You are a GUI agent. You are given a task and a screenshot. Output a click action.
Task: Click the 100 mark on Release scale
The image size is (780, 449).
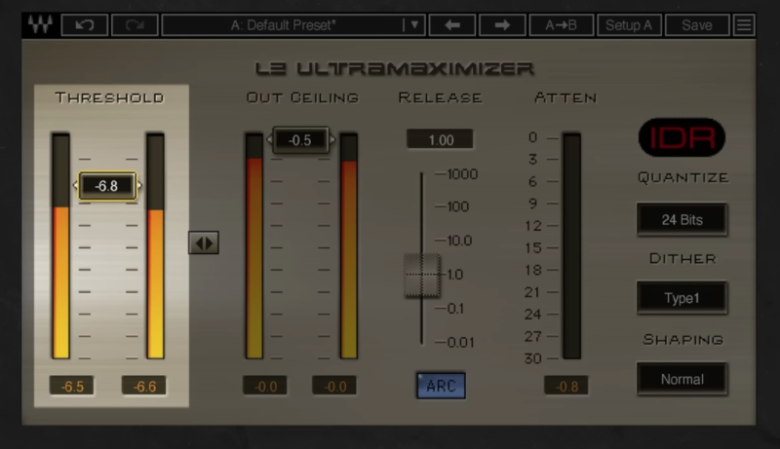coord(458,206)
